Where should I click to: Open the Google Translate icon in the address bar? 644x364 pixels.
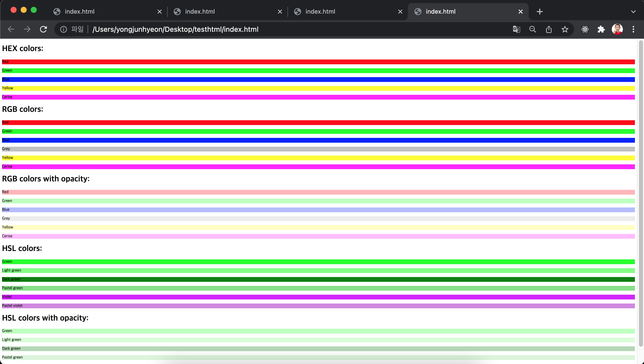pyautogui.click(x=516, y=29)
